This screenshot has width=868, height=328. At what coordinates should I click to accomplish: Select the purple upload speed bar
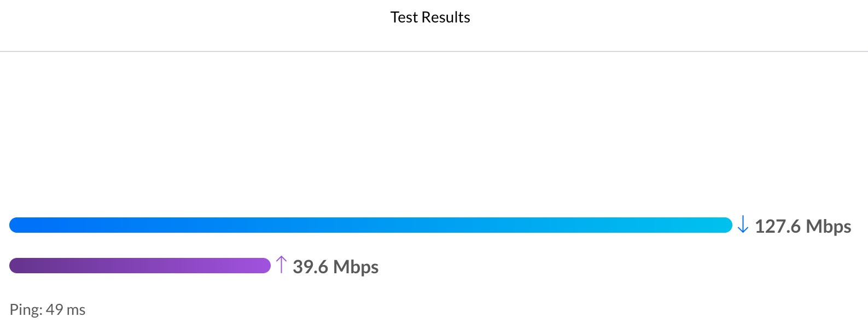click(x=140, y=266)
